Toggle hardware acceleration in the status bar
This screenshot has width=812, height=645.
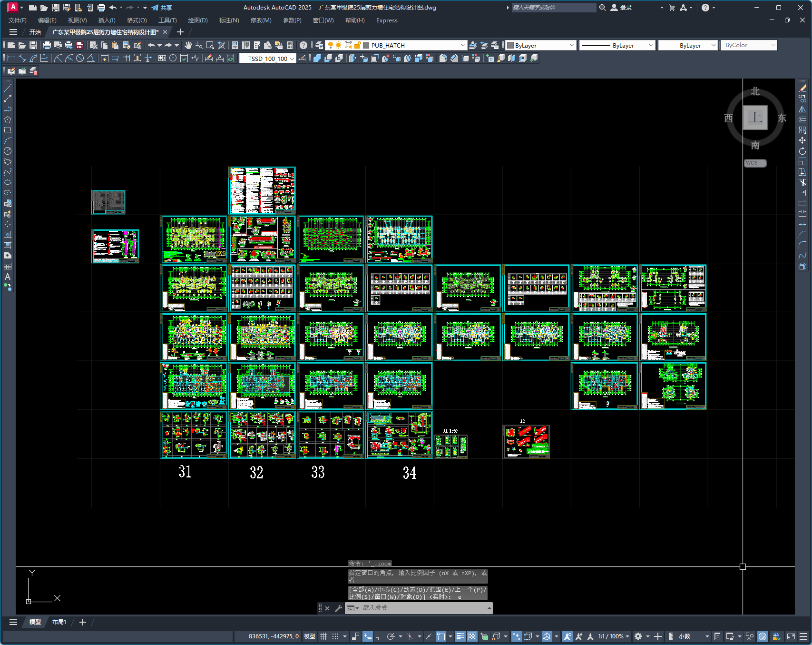[x=763, y=636]
